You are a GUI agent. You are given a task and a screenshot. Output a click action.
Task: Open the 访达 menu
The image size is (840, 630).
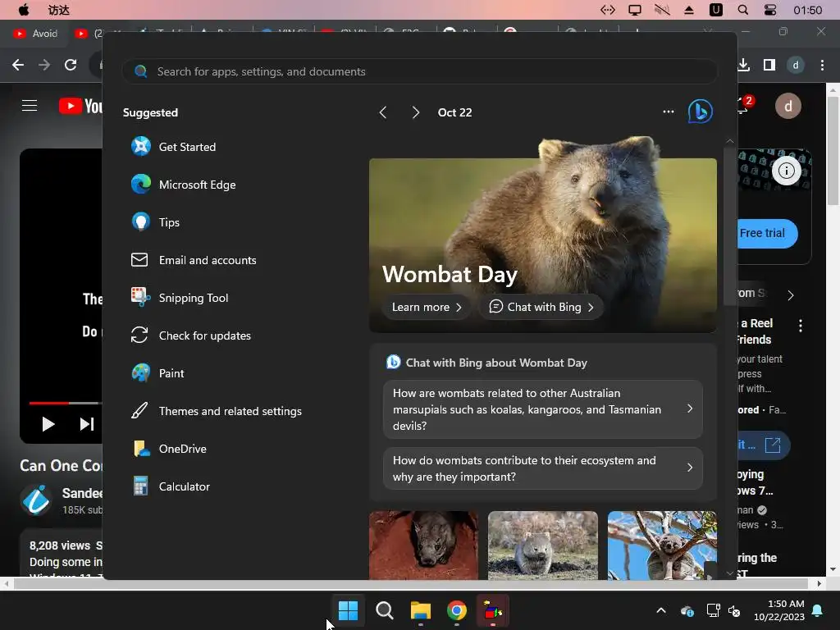point(58,10)
